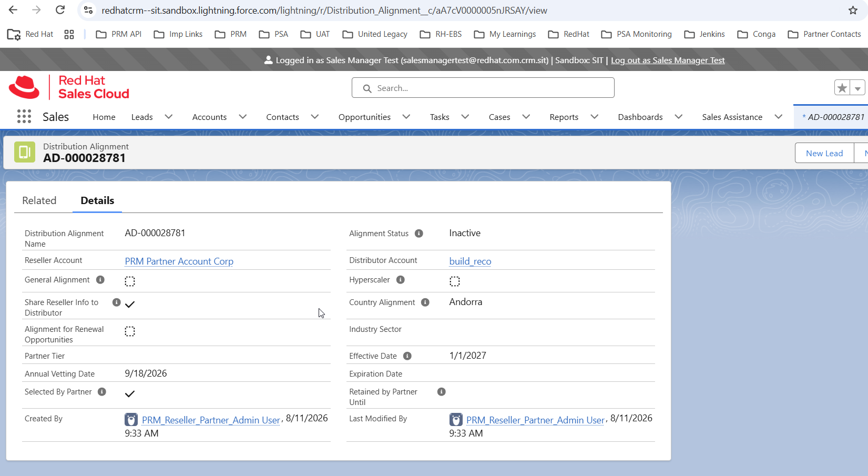Toggle the General Alignment checkbox
Screen dimensions: 868x476
[x=130, y=281]
